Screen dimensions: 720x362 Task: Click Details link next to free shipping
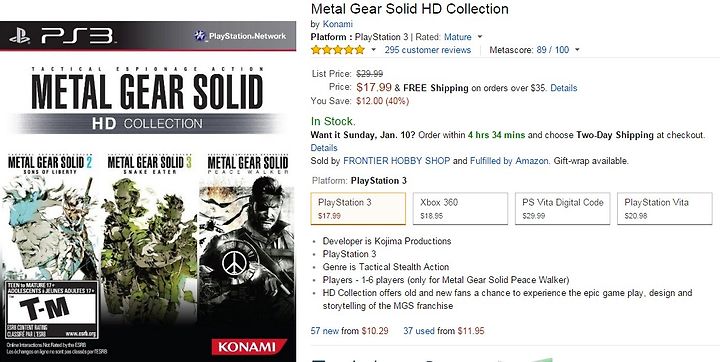pos(563,88)
